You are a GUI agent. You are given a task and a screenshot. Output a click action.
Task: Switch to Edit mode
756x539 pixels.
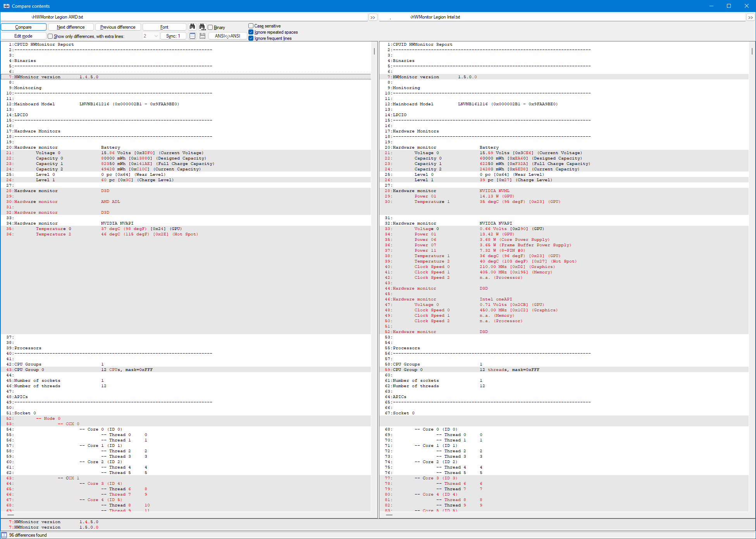[24, 36]
